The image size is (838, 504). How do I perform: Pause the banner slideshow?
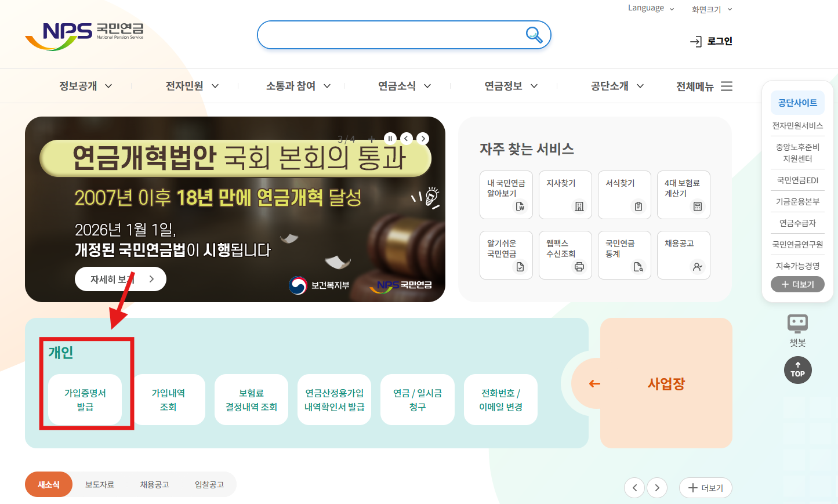pyautogui.click(x=390, y=138)
